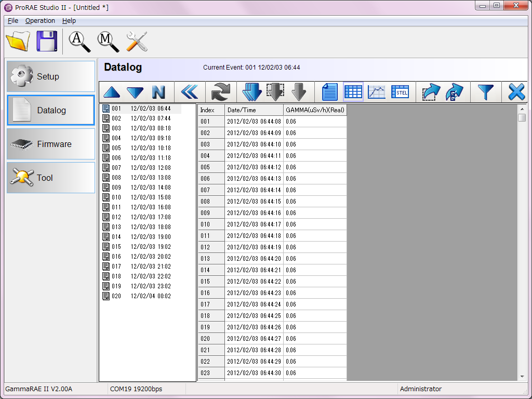532x399 pixels.
Task: Open the File menu
Action: 13,21
